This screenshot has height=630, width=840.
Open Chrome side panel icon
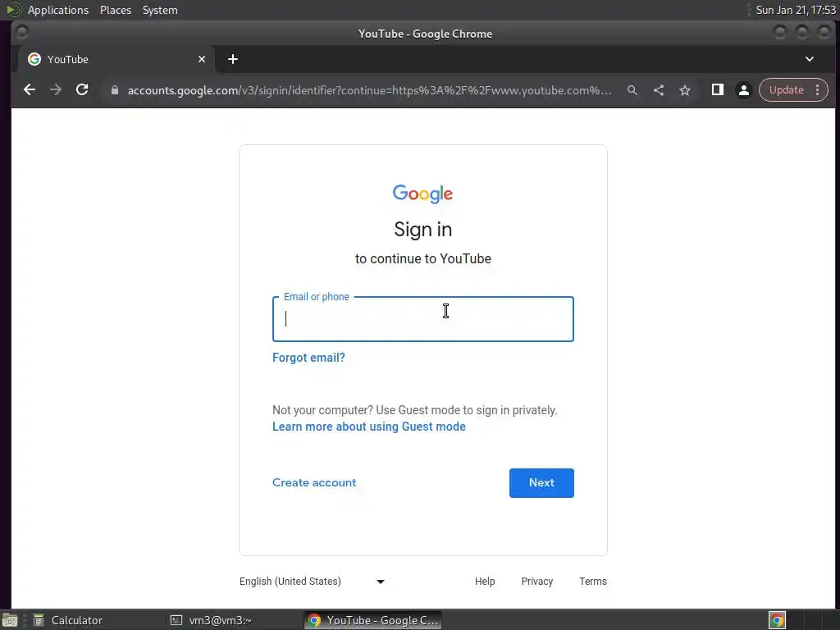[x=717, y=90]
